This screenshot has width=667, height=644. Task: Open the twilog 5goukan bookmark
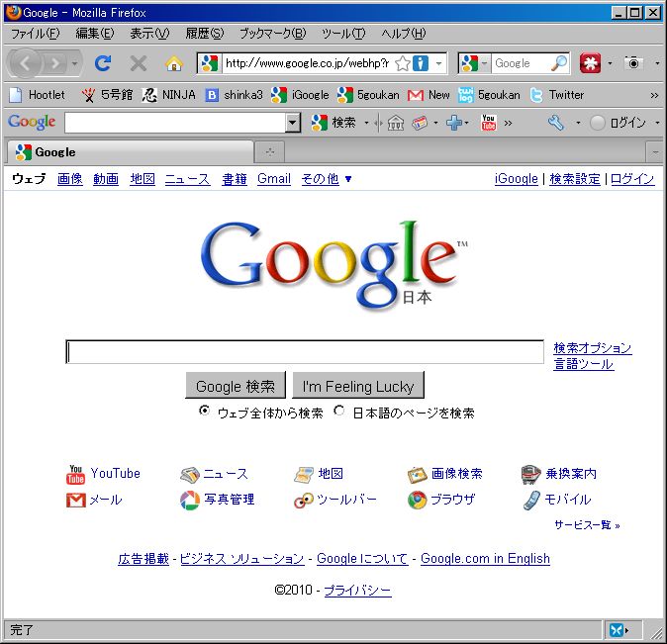click(489, 94)
